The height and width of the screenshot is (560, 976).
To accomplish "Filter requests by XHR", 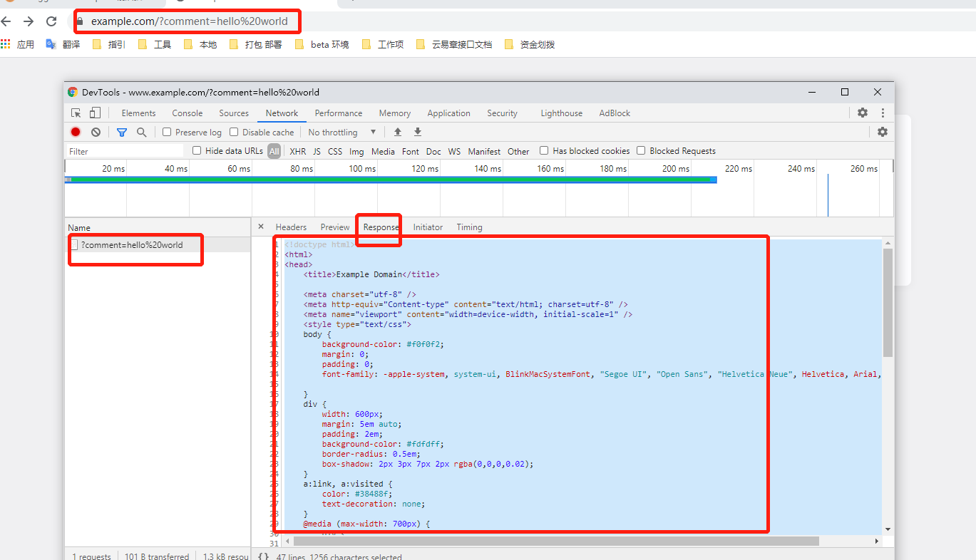I will (x=298, y=151).
